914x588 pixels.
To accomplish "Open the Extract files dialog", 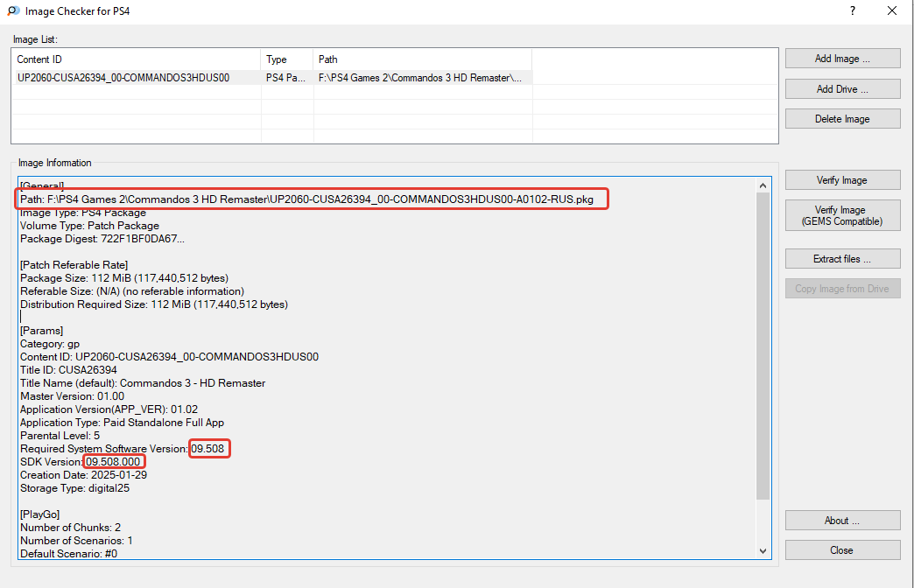I will [842, 259].
